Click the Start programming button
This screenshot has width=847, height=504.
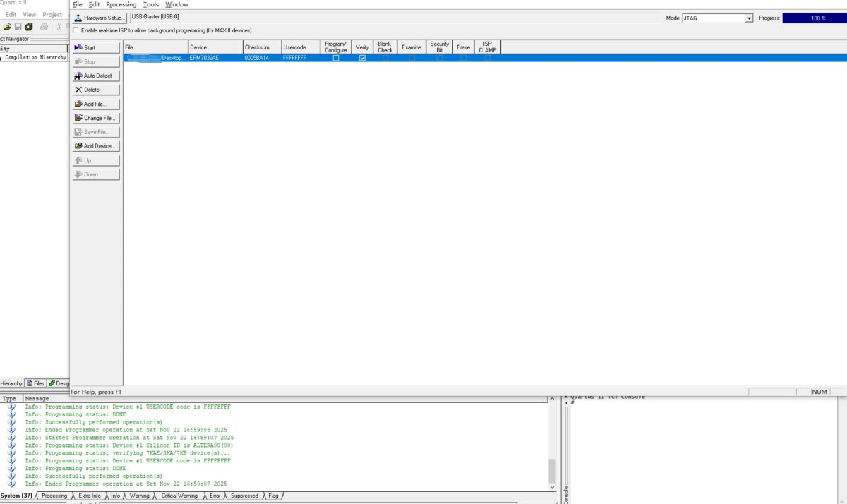click(96, 47)
